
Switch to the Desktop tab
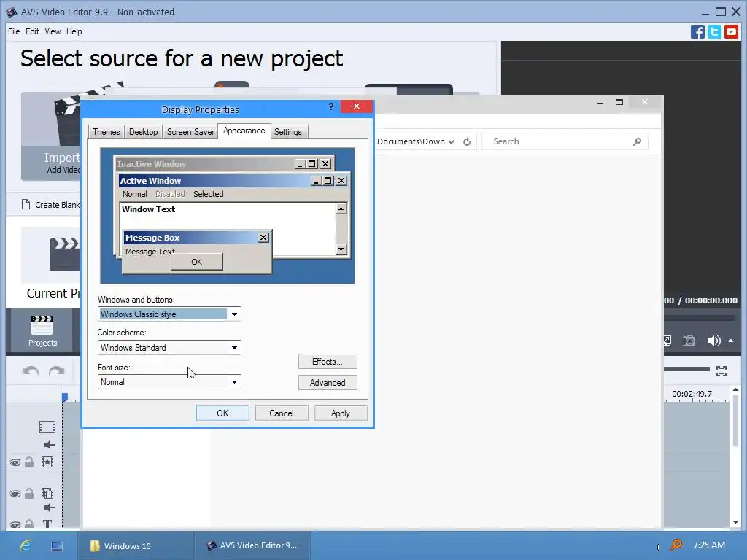(144, 132)
